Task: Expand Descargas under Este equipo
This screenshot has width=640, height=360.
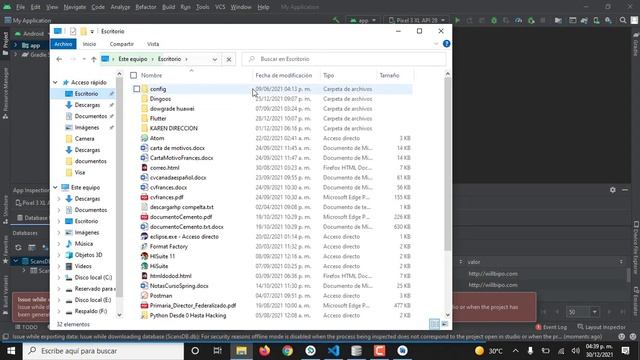Action: click(59, 199)
